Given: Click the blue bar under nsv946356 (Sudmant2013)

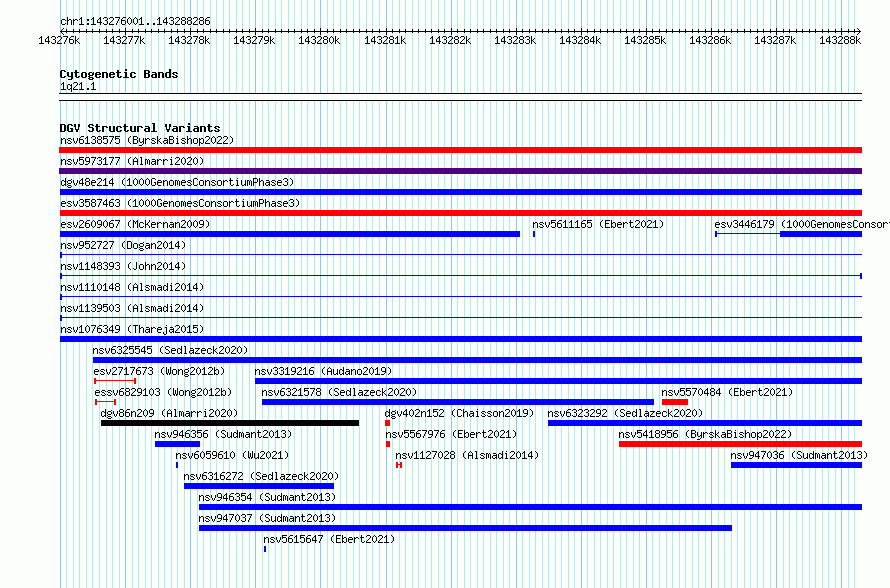Looking at the screenshot, I should (x=177, y=444).
